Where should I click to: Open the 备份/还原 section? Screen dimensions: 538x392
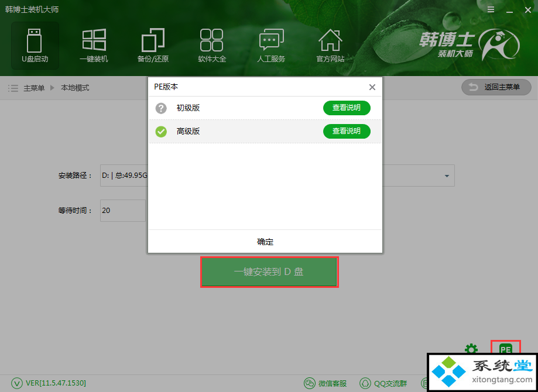tap(153, 46)
